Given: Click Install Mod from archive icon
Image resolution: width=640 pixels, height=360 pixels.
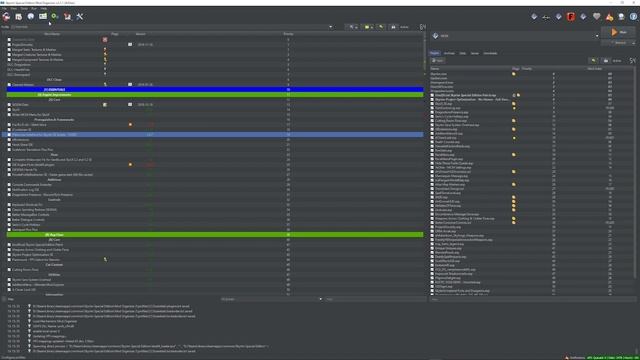Looking at the screenshot, I should point(19,17).
